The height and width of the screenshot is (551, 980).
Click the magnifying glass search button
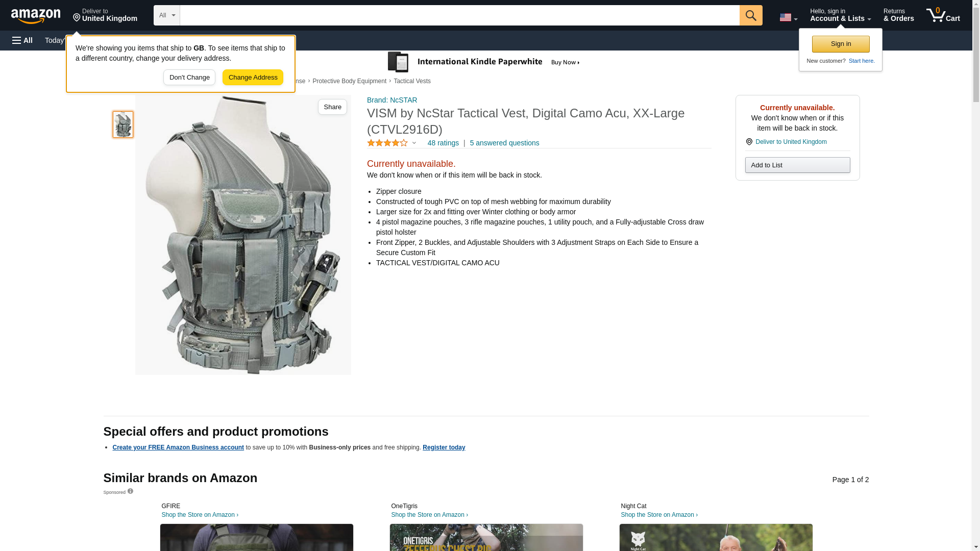tap(750, 15)
